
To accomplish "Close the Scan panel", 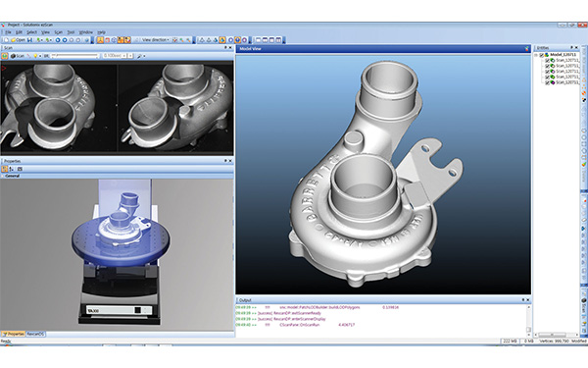I will tap(230, 48).
